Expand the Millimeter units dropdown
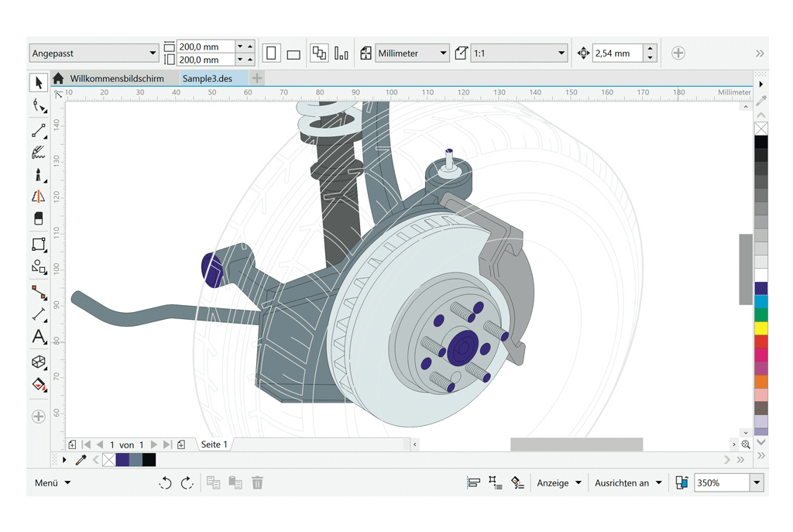 pos(412,53)
